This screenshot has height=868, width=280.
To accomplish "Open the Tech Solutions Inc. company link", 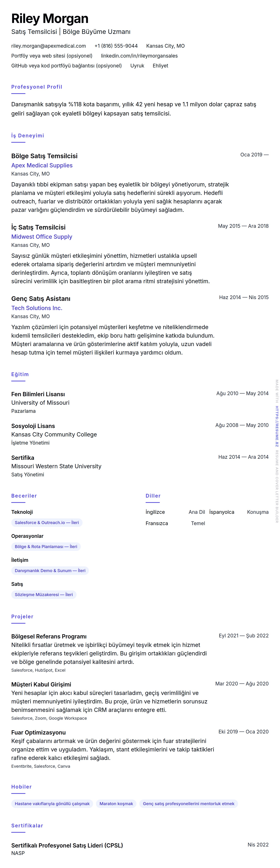I will tap(37, 308).
